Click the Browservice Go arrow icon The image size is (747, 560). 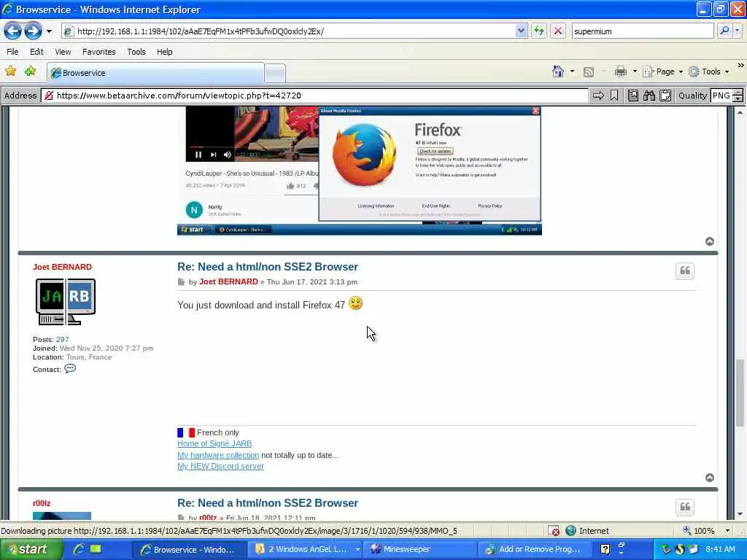(x=598, y=96)
